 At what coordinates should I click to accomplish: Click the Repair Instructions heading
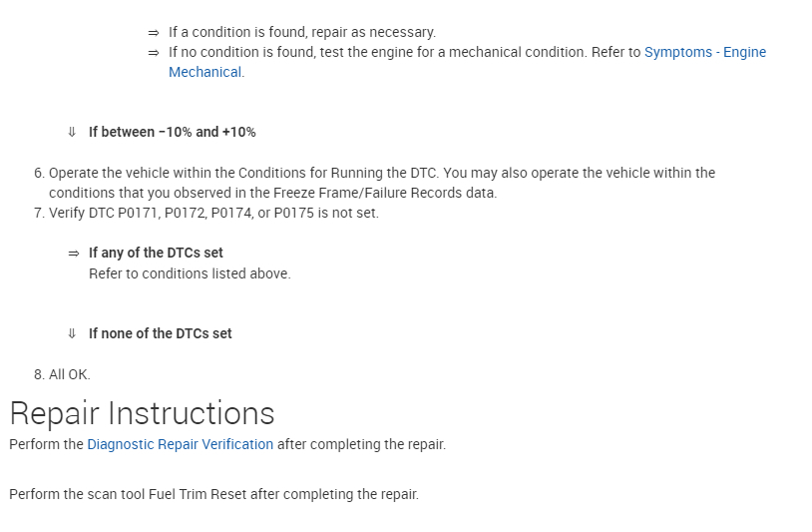(x=142, y=413)
